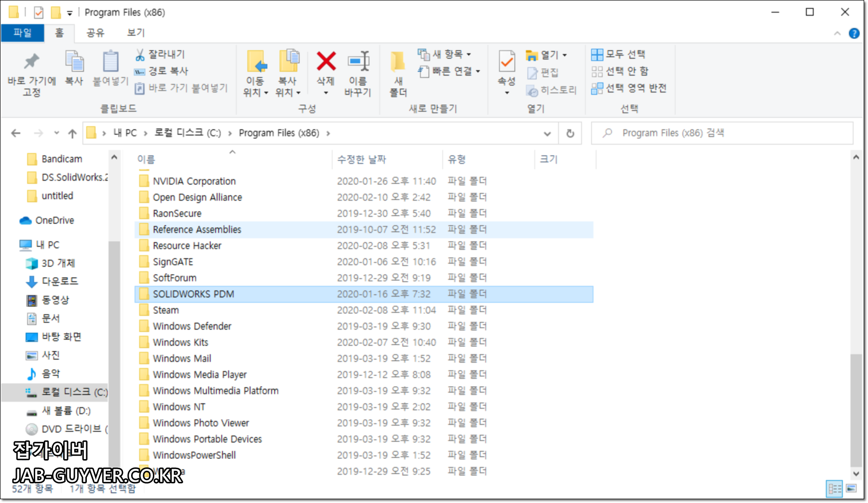Image resolution: width=868 pixels, height=503 pixels.
Task: Open the Open (열기) dropdown
Action: [x=546, y=55]
